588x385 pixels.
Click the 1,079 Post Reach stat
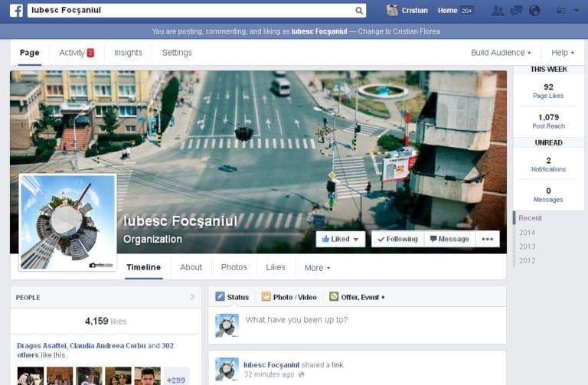(548, 122)
